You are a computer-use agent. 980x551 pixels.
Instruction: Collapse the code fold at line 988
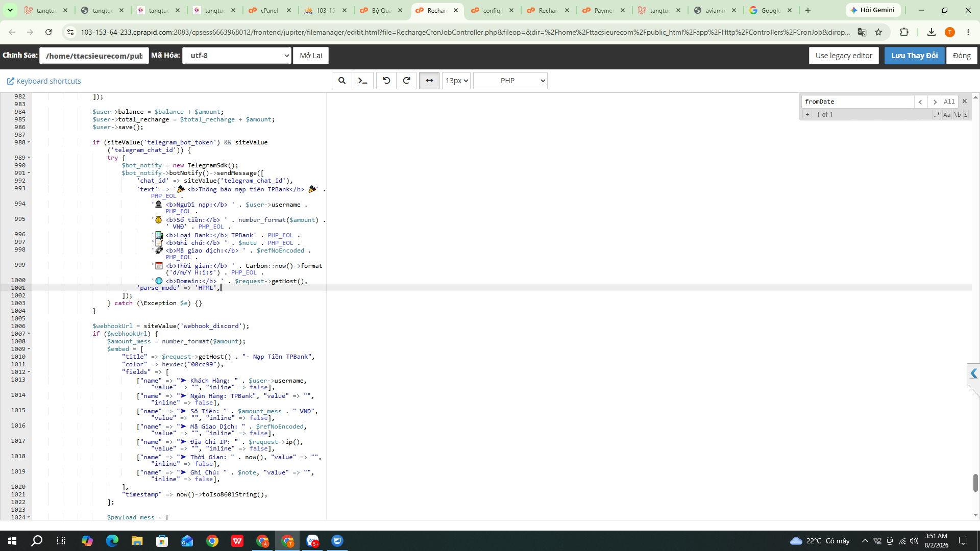(x=29, y=142)
